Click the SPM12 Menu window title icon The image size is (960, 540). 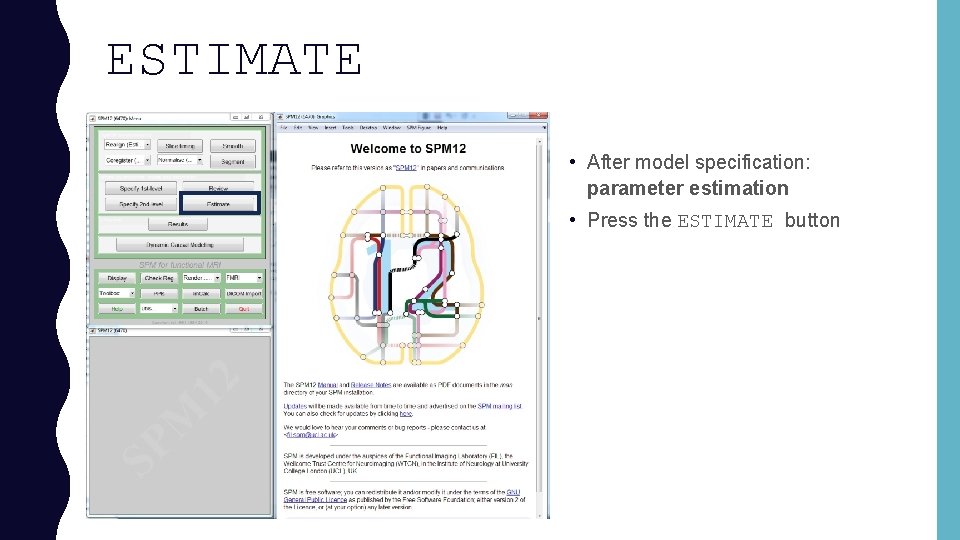pyautogui.click(x=92, y=118)
